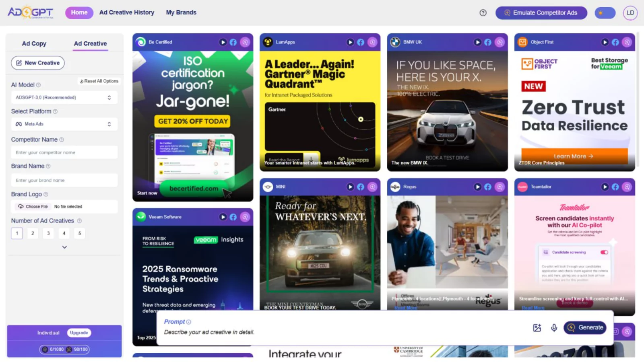The image size is (644, 362).
Task: Click Facebook icon on LumApps card
Action: coord(361,42)
